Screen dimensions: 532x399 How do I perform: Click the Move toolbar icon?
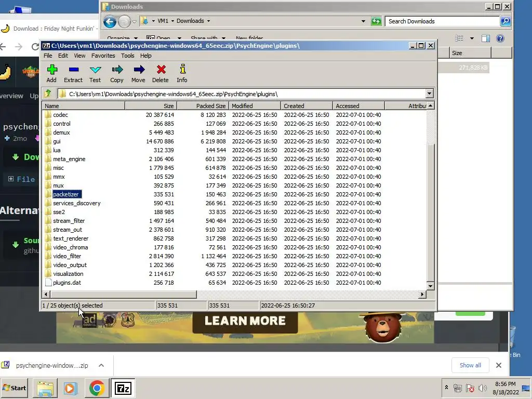(138, 73)
